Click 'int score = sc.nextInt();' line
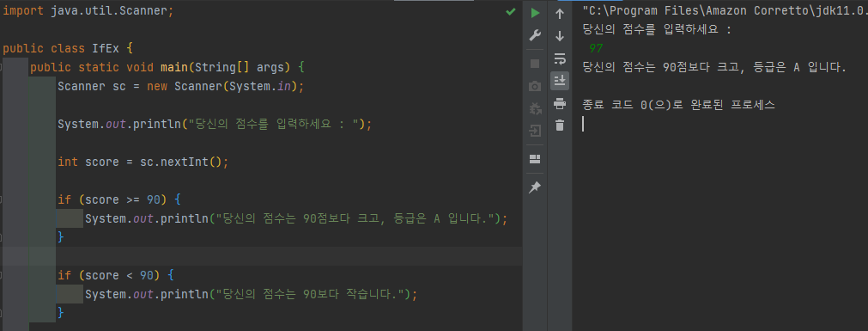Screen dimensions: 868x331 (143, 162)
